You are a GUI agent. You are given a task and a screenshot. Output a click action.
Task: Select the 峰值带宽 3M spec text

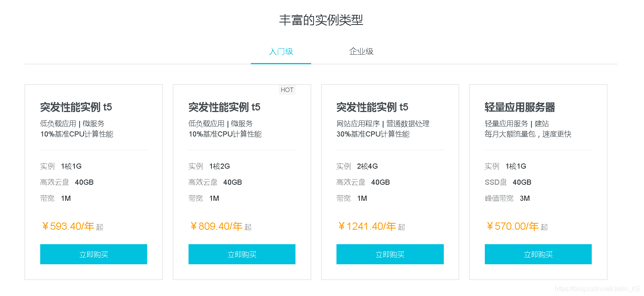(x=508, y=198)
